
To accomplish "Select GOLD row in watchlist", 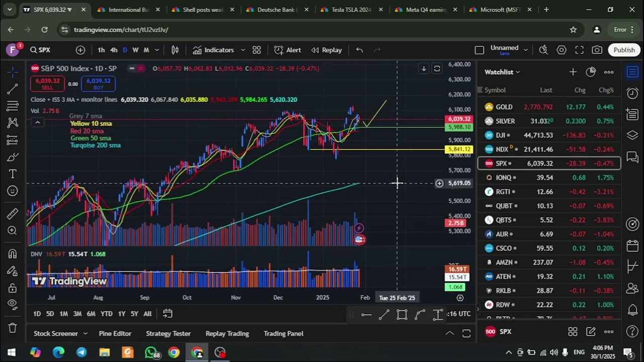I will [x=549, y=107].
